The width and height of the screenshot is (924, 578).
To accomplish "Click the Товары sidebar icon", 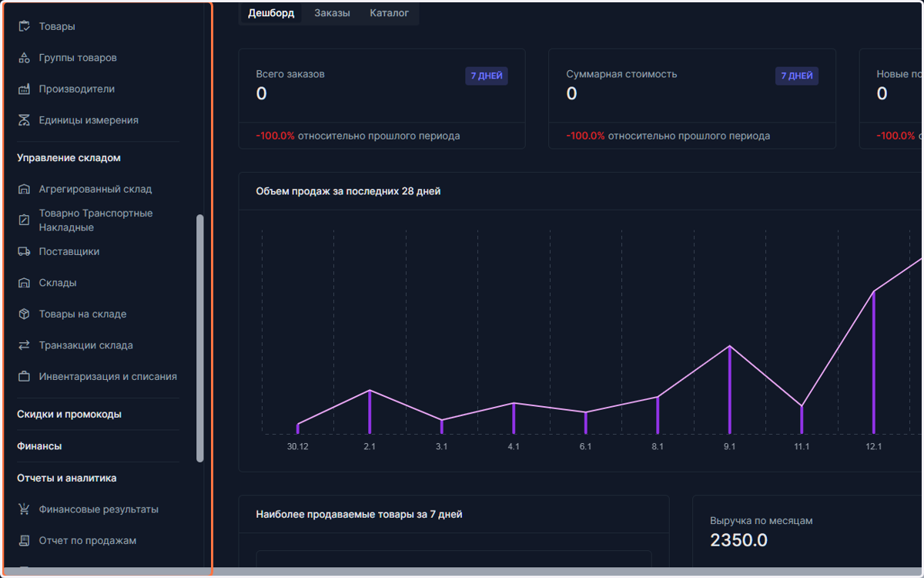I will [x=24, y=26].
